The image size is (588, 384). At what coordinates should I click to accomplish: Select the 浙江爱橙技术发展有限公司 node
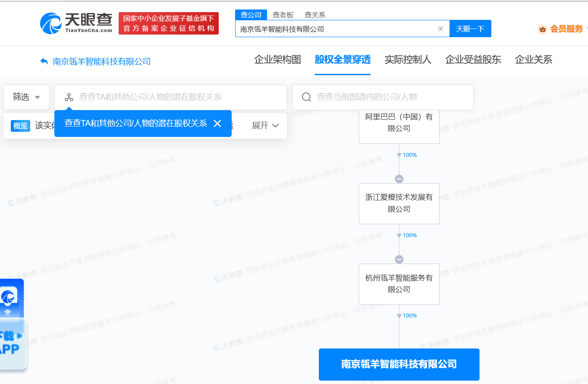pos(399,203)
